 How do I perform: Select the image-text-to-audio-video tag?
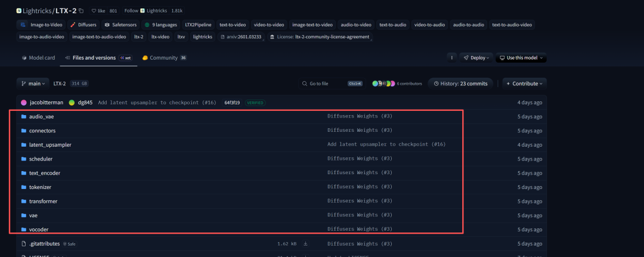tap(100, 36)
